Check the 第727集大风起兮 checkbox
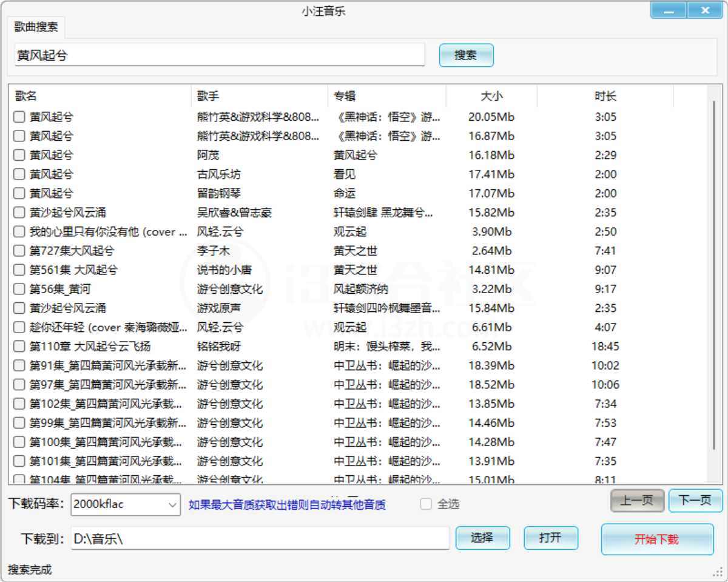This screenshot has height=582, width=728. (x=19, y=251)
